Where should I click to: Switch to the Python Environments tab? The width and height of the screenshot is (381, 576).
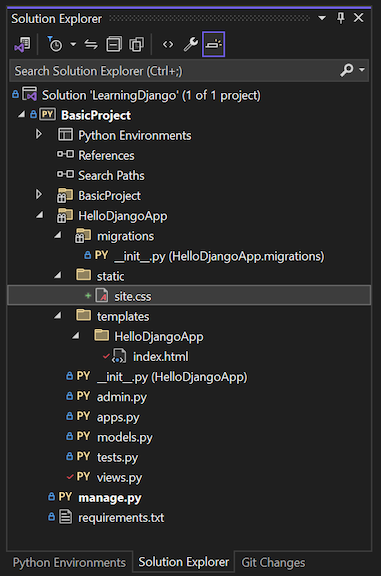click(x=69, y=562)
